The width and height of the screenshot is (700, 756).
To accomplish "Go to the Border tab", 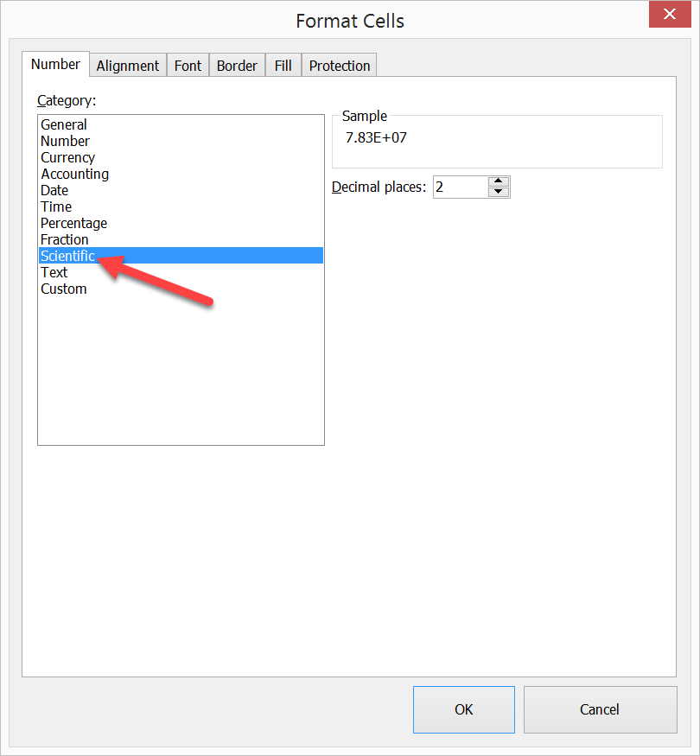I will click(x=237, y=66).
